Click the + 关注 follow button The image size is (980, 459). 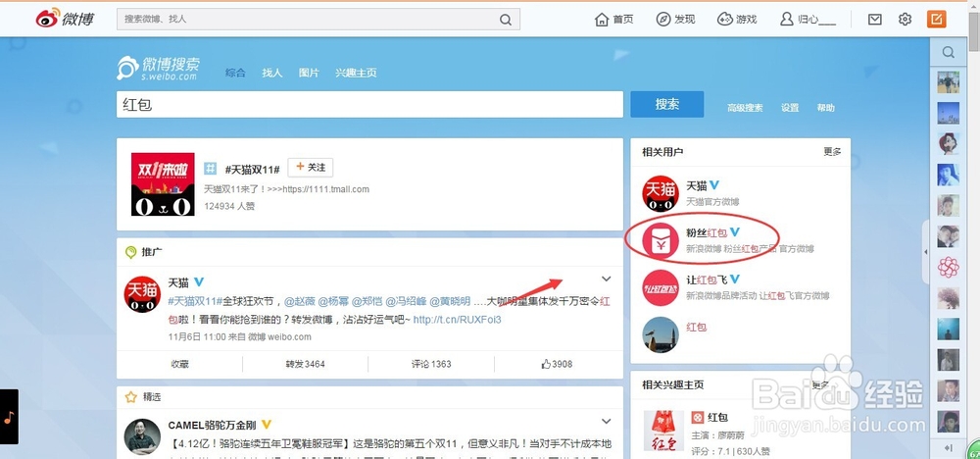pos(311,168)
